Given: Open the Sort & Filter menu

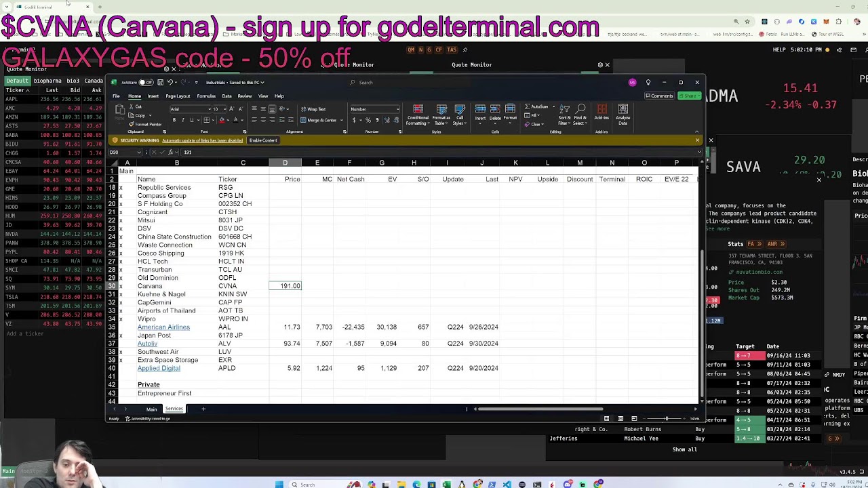Looking at the screenshot, I should pos(564,115).
